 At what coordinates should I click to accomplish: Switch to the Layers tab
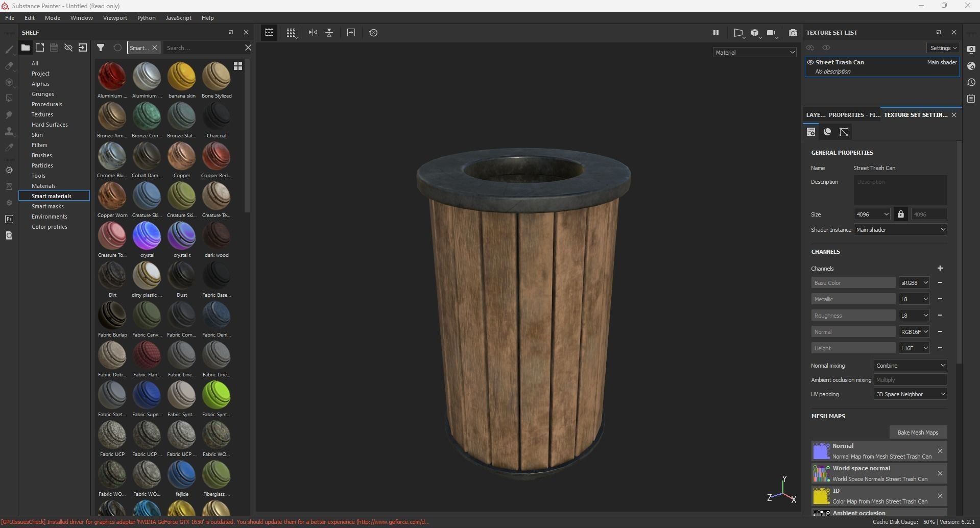click(x=815, y=115)
